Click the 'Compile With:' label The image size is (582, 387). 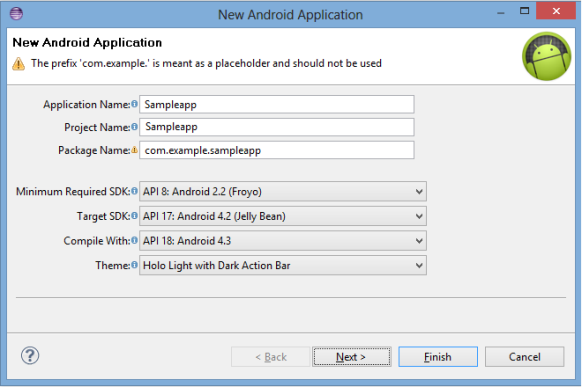[97, 241]
